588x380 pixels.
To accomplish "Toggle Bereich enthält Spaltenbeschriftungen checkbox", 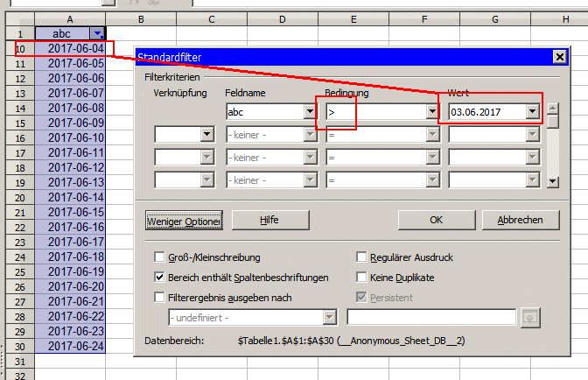I will point(159,278).
